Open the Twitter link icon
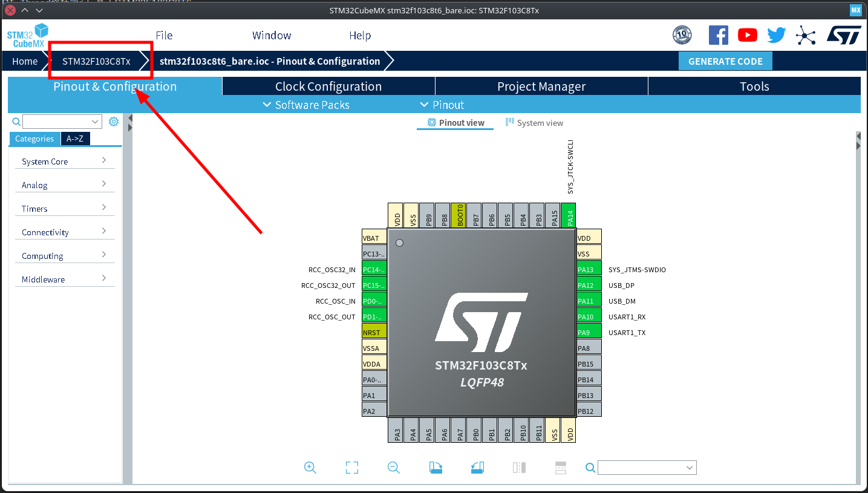The width and height of the screenshot is (868, 493). point(777,35)
